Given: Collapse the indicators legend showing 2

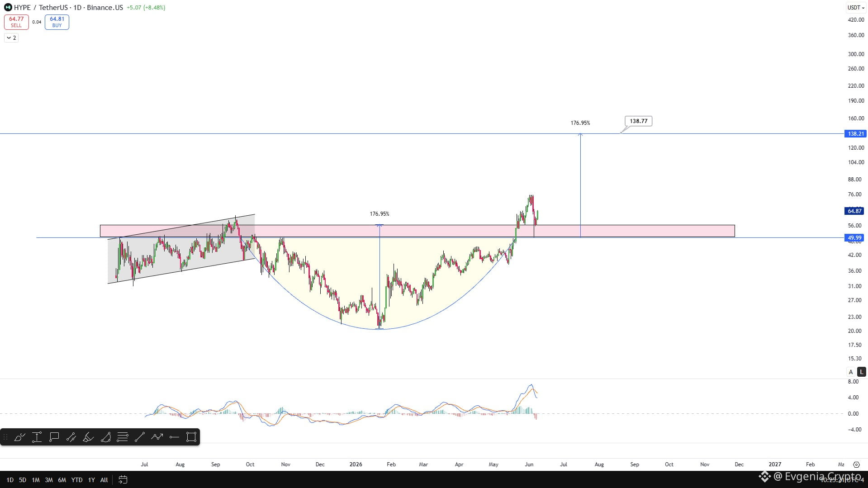Looking at the screenshot, I should (x=11, y=38).
